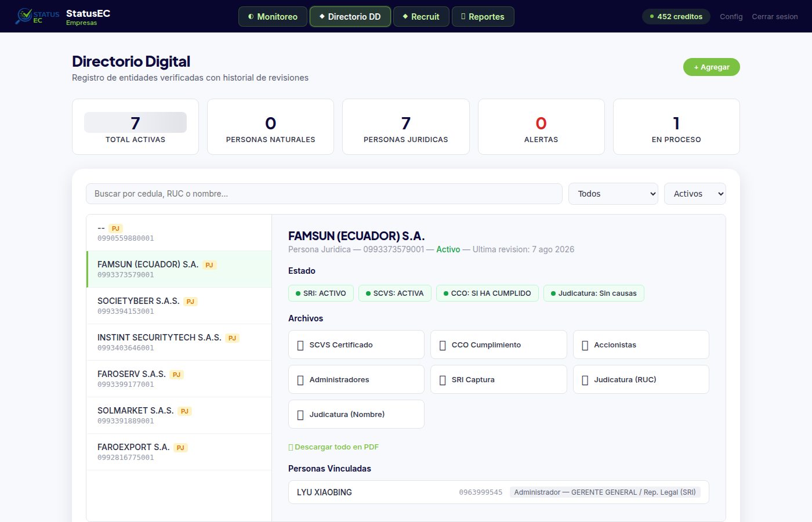Screen dimensions: 812x522
Task: Click the Activo status text
Action: tap(448, 249)
